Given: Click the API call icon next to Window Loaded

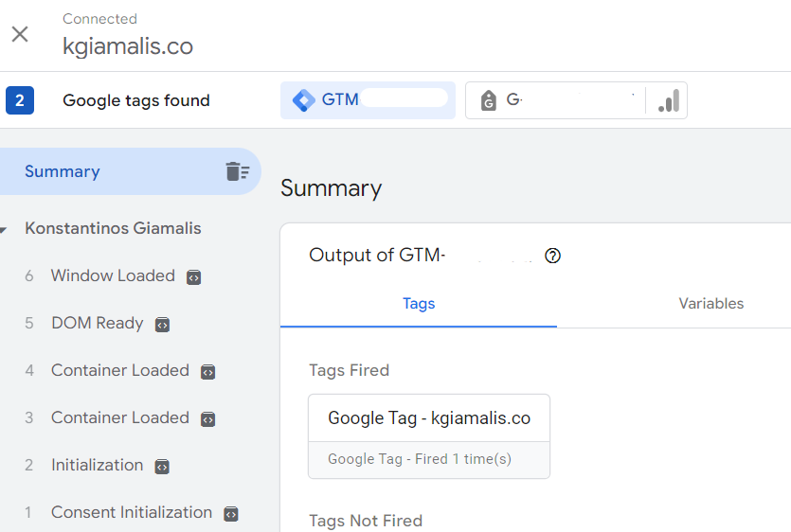Looking at the screenshot, I should point(193,276).
